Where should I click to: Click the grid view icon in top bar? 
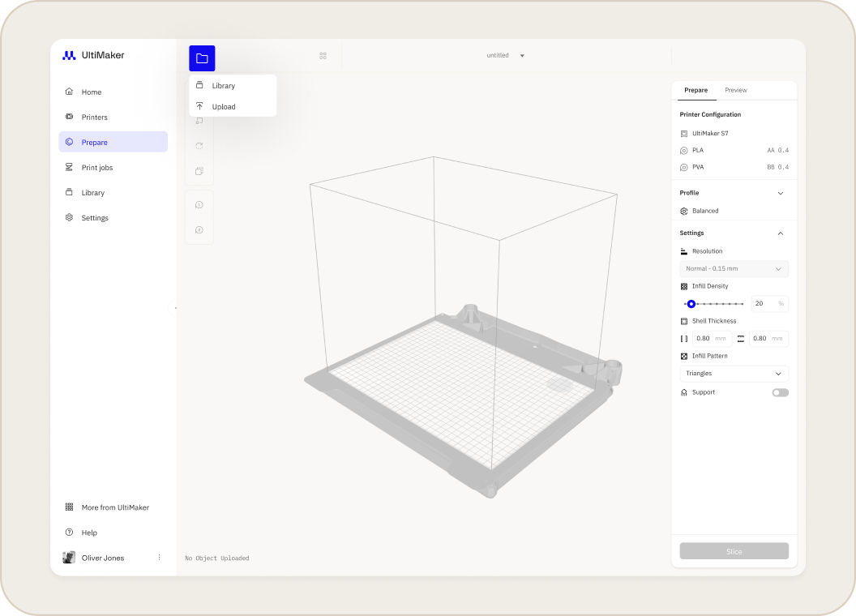323,56
